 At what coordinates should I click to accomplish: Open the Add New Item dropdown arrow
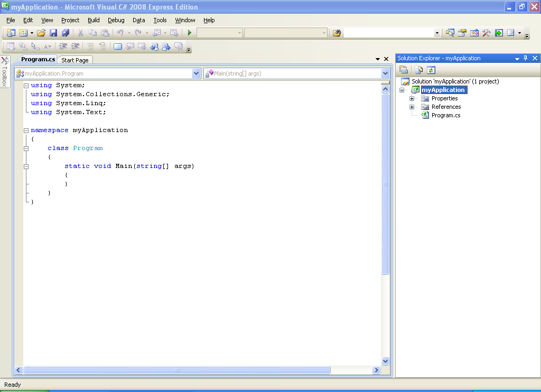tap(32, 33)
